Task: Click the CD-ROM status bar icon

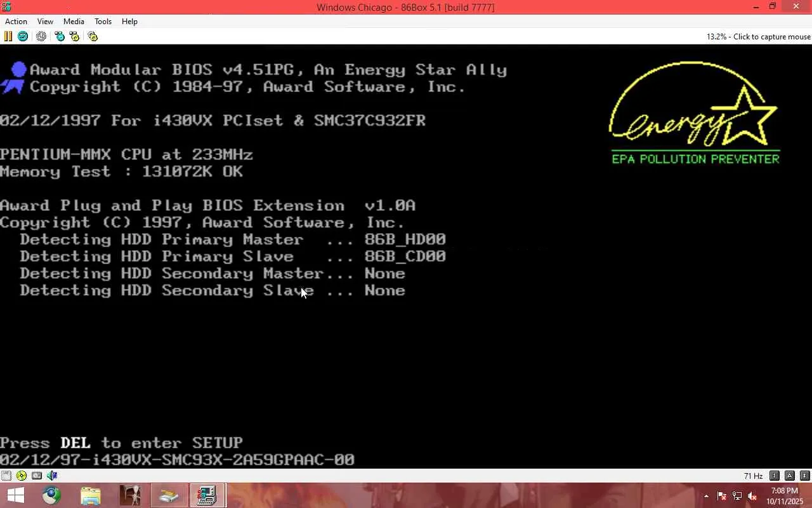Action: point(22,476)
